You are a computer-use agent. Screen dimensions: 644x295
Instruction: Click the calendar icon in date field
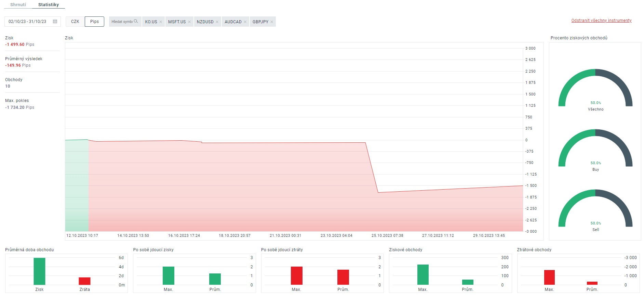point(55,22)
